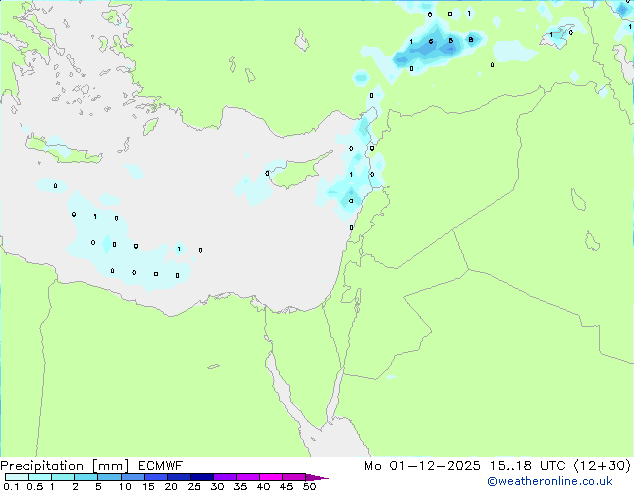Click the island of Cyprus on the map

pos(297,172)
